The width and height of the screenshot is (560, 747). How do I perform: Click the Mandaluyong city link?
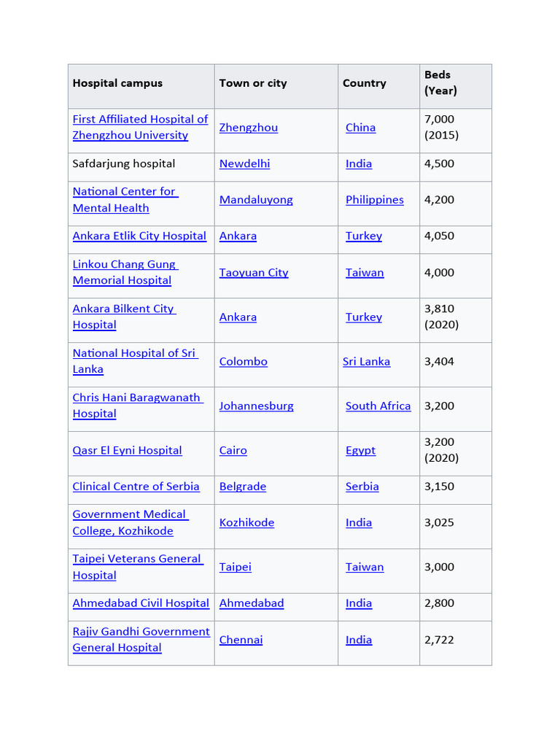pyautogui.click(x=256, y=200)
